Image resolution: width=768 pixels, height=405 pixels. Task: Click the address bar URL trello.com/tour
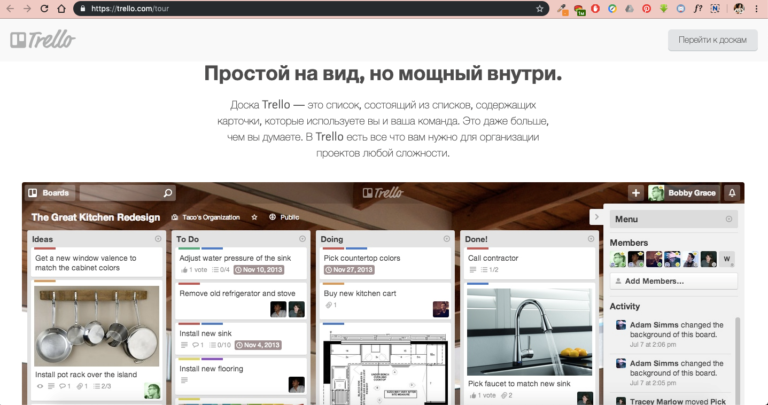[130, 8]
